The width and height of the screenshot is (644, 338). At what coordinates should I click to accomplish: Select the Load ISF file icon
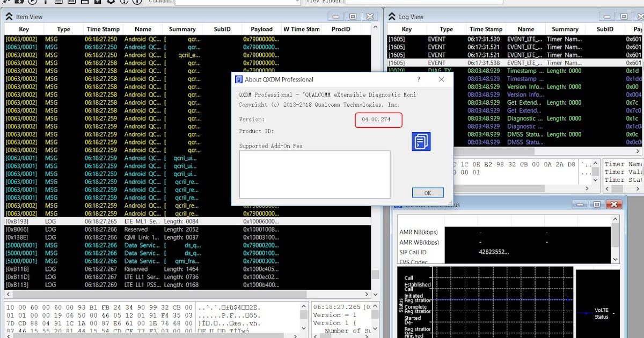20,2
